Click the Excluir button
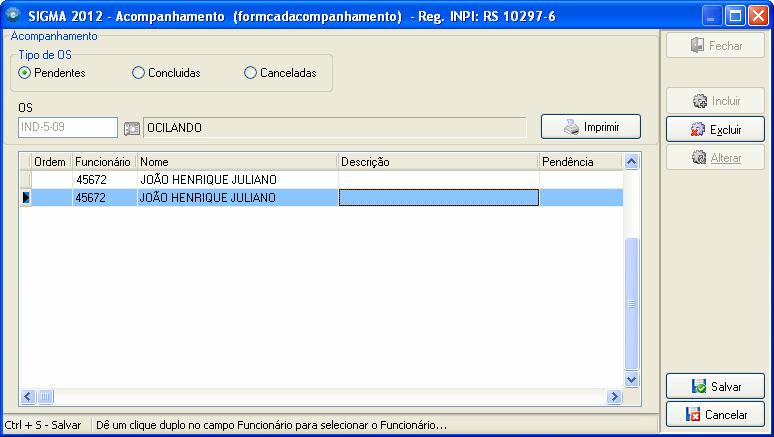774x437 pixels. point(715,130)
